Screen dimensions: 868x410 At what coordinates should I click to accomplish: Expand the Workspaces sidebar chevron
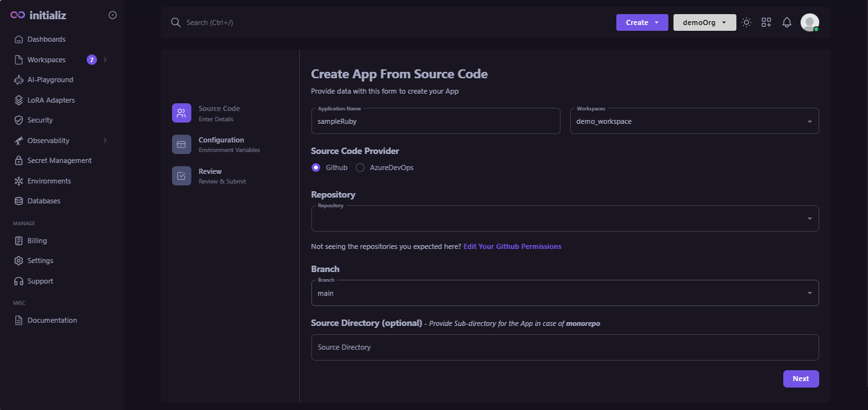click(105, 60)
